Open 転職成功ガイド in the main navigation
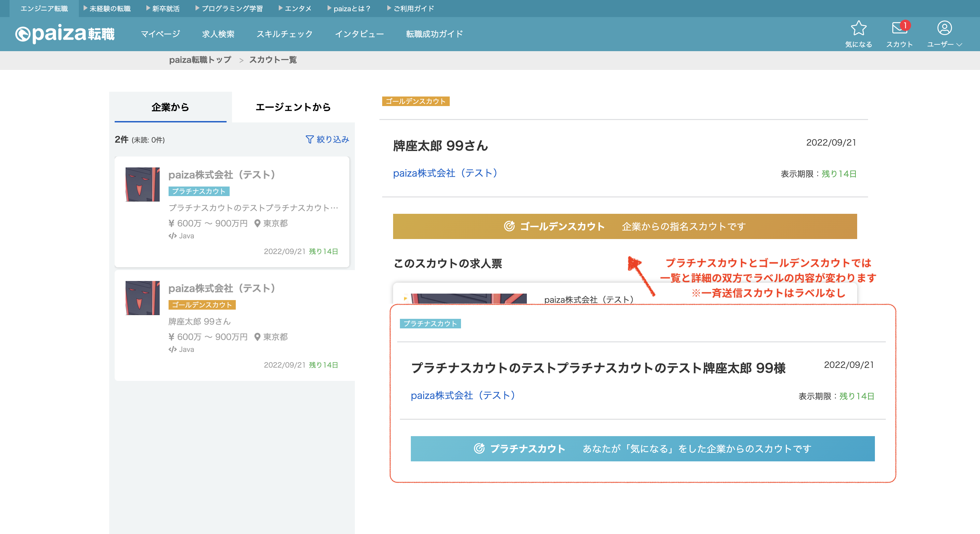Image resolution: width=980 pixels, height=534 pixels. pos(434,34)
